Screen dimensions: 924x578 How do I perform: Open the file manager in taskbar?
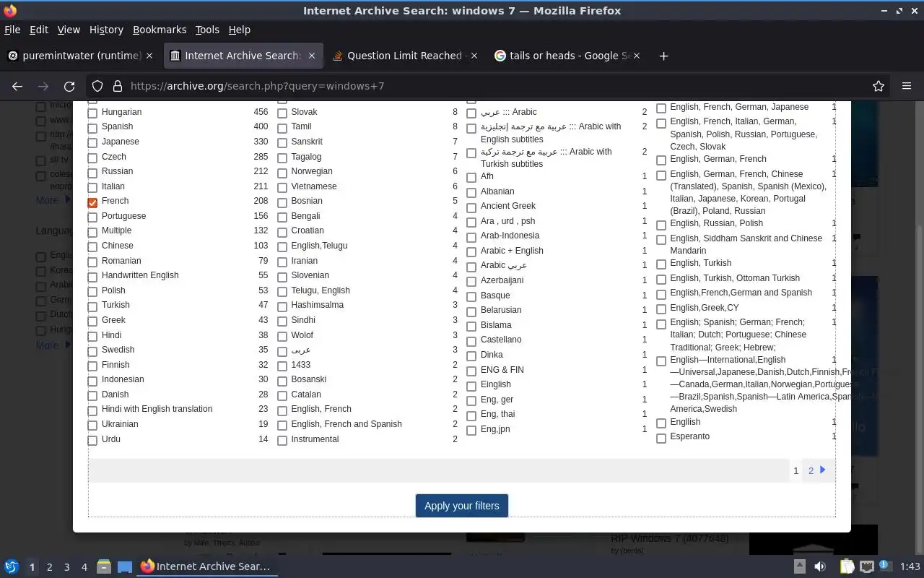pyautogui.click(x=103, y=566)
